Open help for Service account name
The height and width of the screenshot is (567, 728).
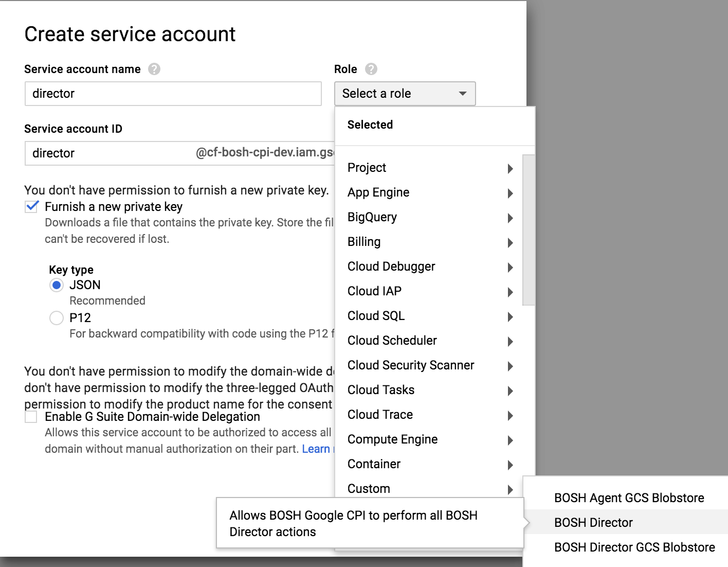click(x=154, y=69)
